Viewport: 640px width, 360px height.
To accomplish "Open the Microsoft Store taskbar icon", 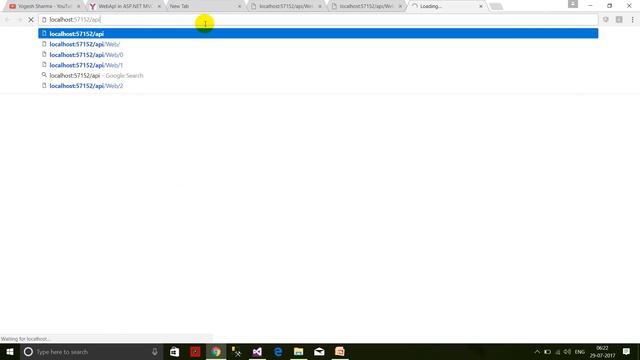I will (x=174, y=351).
